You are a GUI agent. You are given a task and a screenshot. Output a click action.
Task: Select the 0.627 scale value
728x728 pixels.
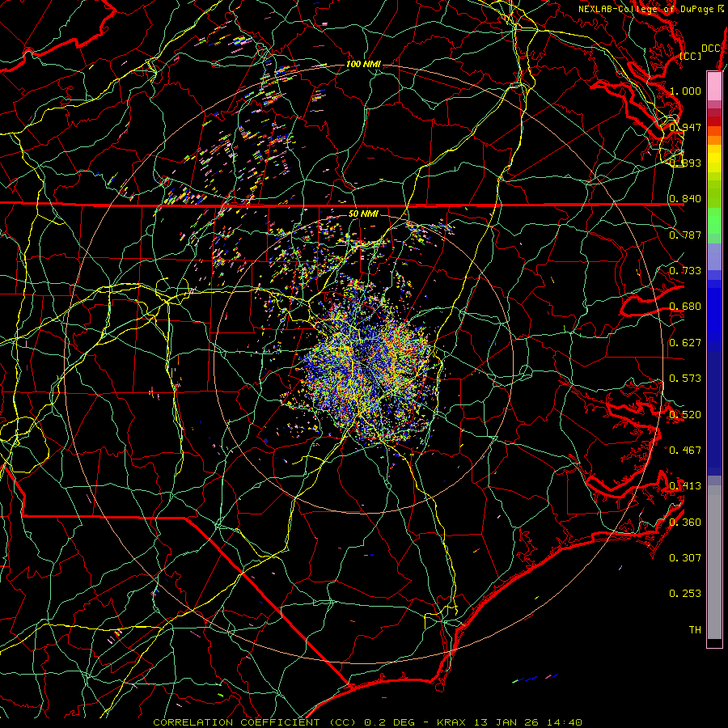pos(685,343)
